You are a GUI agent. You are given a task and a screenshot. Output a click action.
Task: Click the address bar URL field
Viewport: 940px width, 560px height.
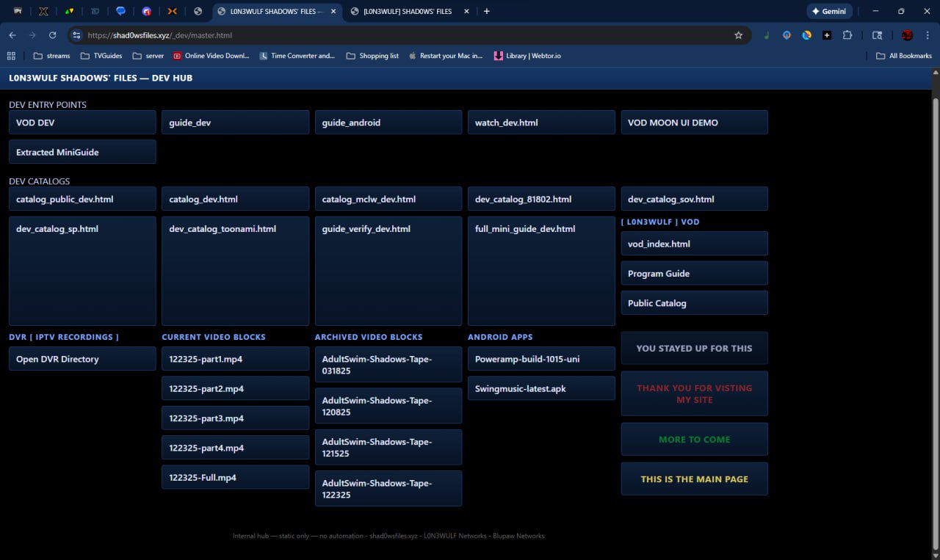point(367,35)
